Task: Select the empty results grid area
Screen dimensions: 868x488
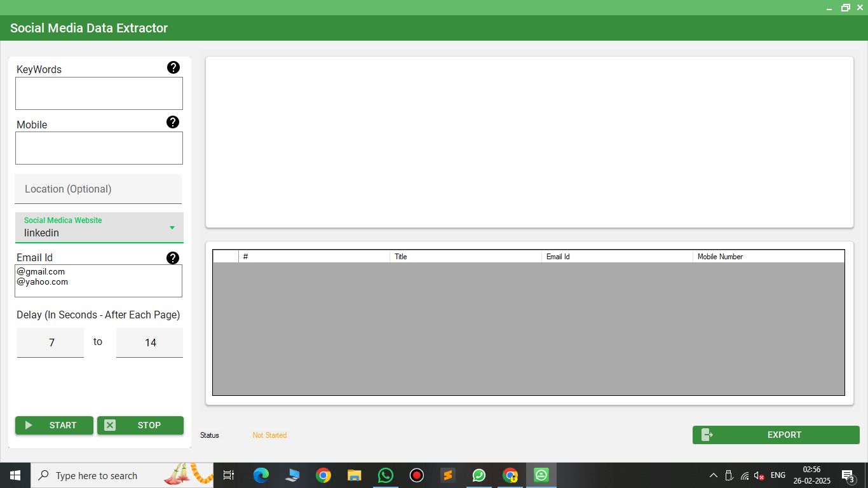Action: [529, 329]
